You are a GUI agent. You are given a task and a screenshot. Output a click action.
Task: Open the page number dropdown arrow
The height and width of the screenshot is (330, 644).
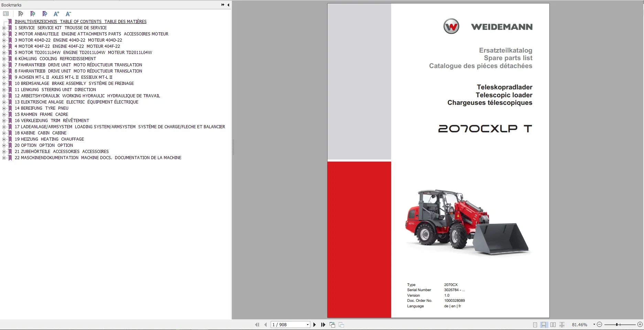click(x=308, y=324)
